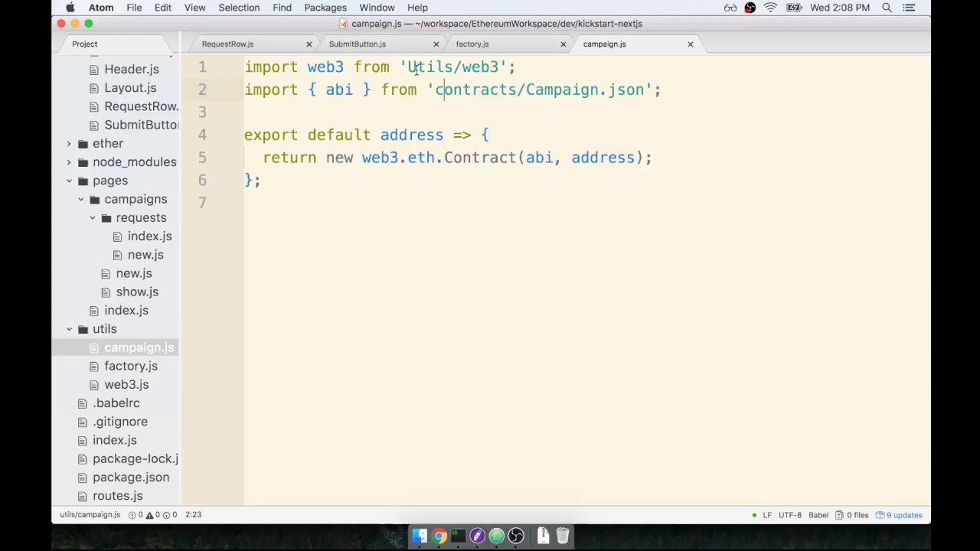Open the Atom application menu
The height and width of the screenshot is (551, 980).
click(101, 8)
